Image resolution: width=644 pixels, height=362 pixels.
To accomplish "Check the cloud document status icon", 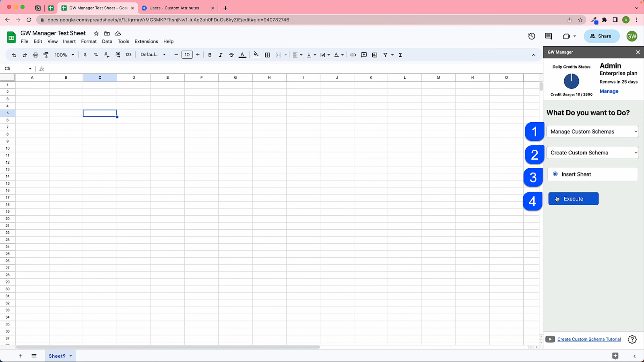I will [118, 33].
